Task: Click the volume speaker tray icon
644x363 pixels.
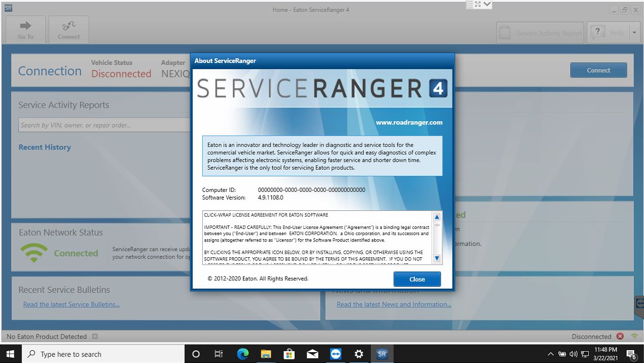Action: (573, 354)
